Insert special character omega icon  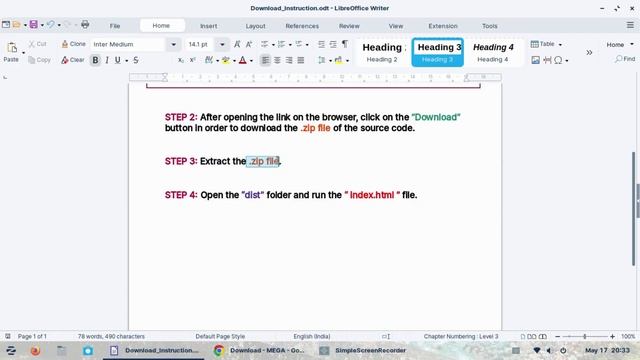[x=558, y=60]
